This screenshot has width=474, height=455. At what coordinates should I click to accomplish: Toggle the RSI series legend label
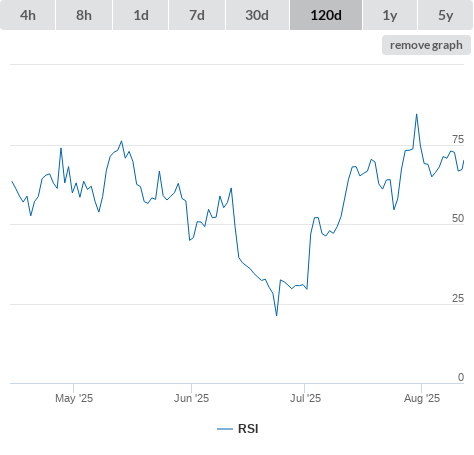point(248,429)
